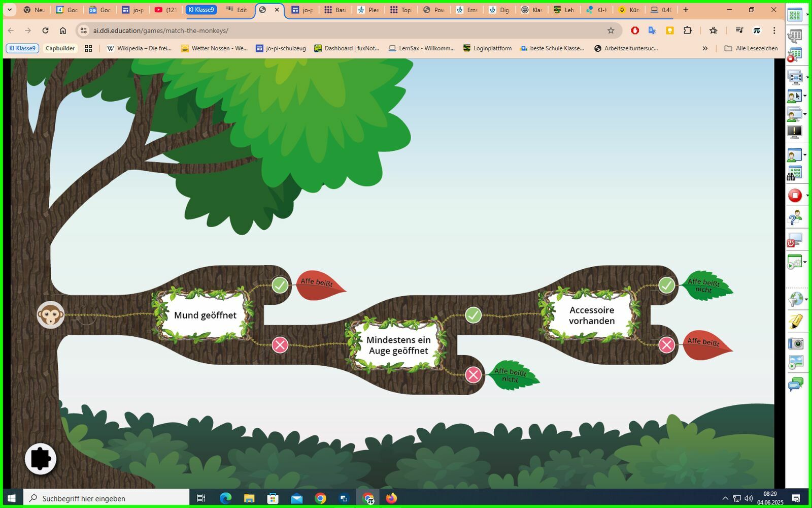Expand the hidden bookmarks overflow chevron
This screenshot has height=508, width=812.
pos(705,48)
